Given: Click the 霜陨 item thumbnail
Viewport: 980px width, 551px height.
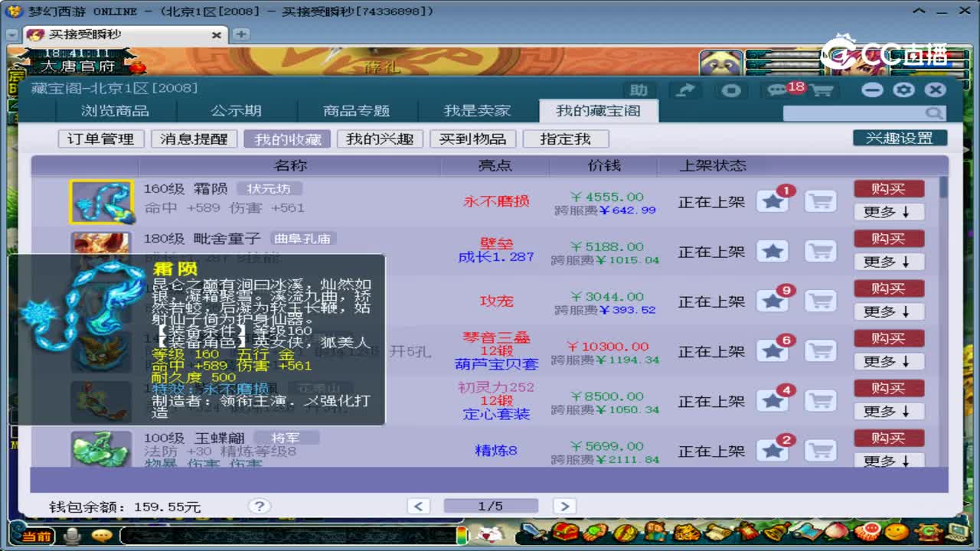Looking at the screenshot, I should (x=101, y=202).
